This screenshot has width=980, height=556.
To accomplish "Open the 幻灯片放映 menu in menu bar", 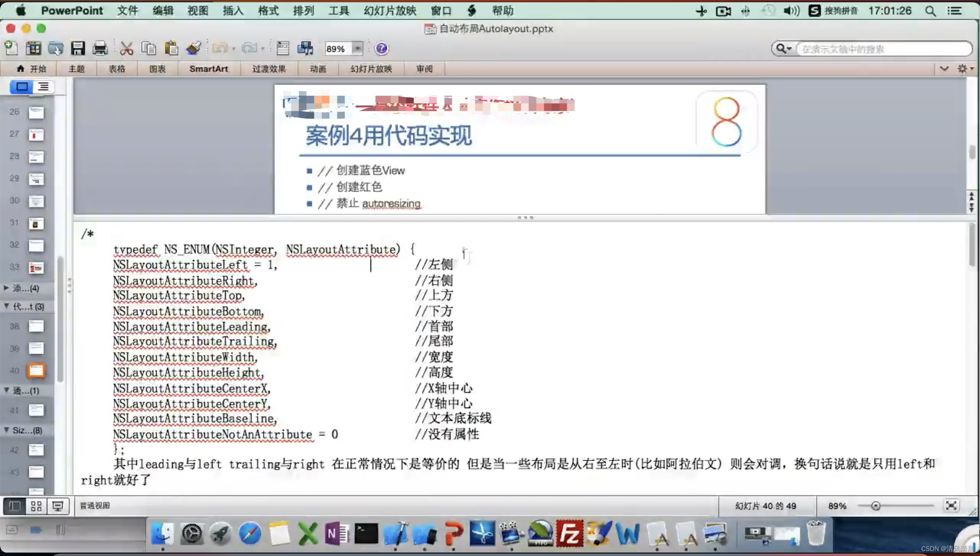I will [x=390, y=11].
